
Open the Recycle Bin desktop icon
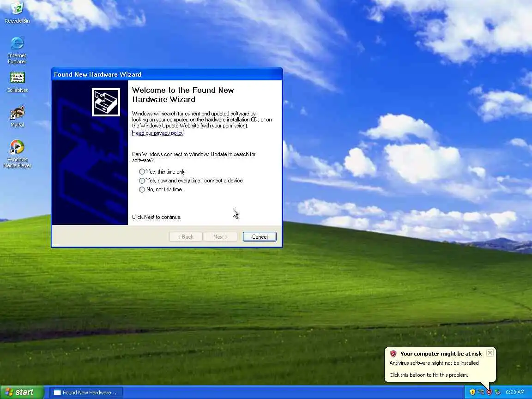[x=17, y=12]
